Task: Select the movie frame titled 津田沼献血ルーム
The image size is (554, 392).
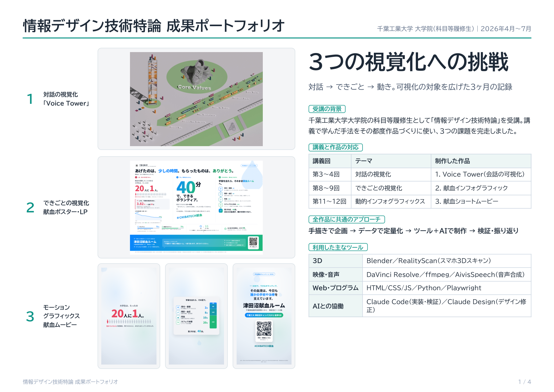Action: point(264,316)
